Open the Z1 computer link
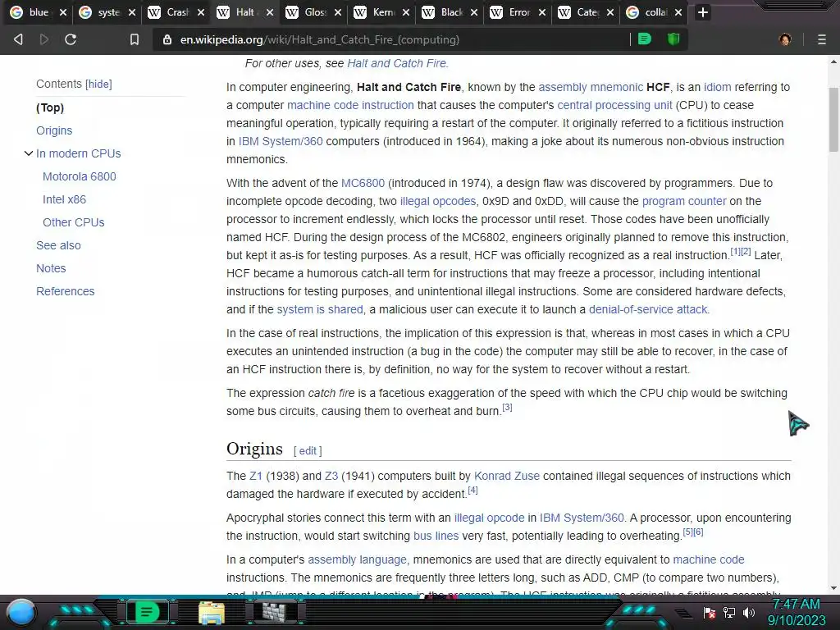This screenshot has height=630, width=840. coord(256,477)
